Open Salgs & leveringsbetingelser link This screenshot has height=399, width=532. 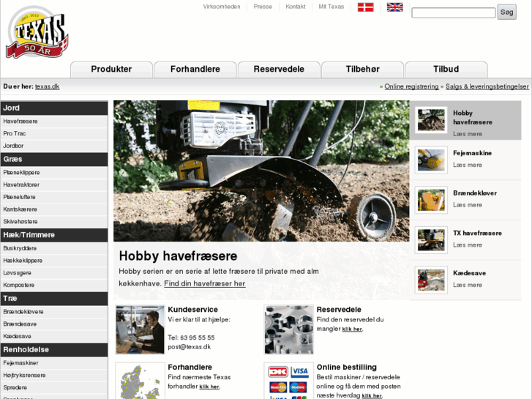pyautogui.click(x=487, y=86)
